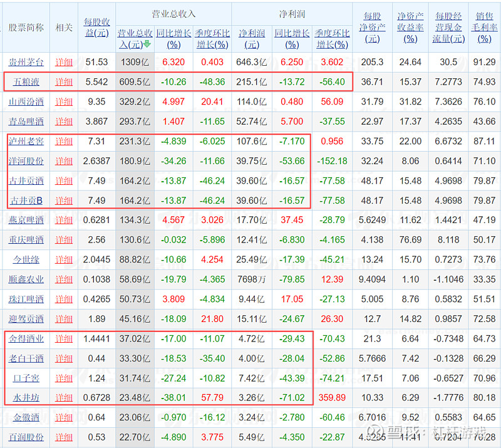Open stock 水井坊
Image resolution: width=501 pixels, height=448 pixels.
coord(26,398)
